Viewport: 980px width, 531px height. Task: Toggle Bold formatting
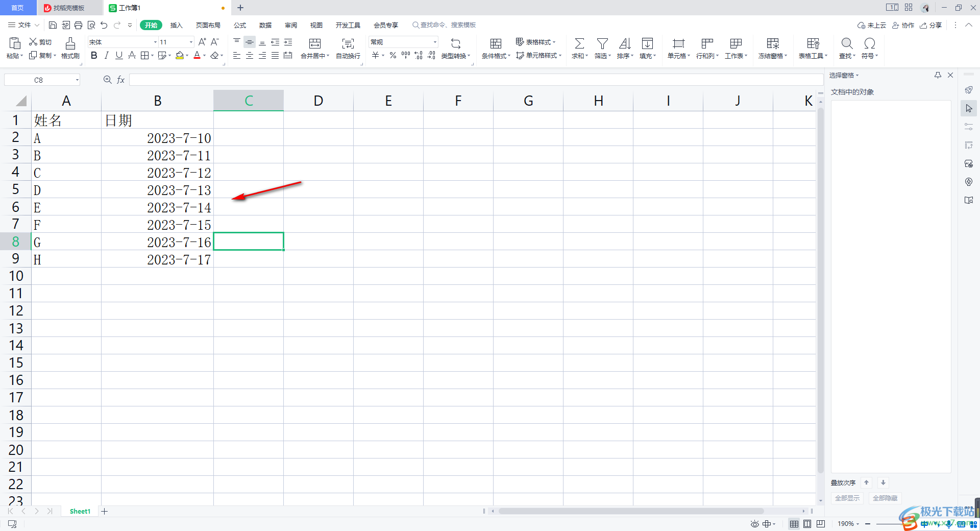pos(94,55)
